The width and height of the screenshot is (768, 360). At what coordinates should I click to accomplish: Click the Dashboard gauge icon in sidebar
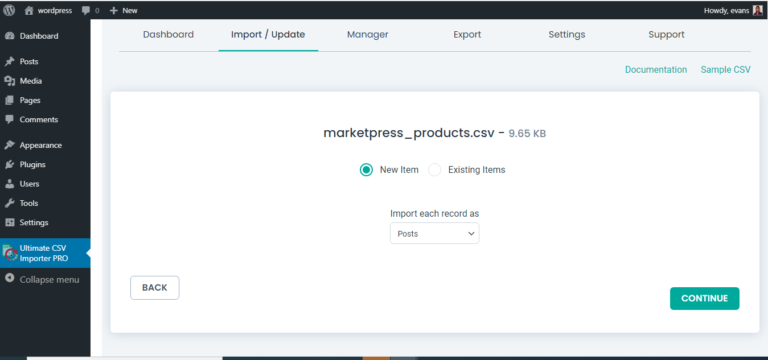pyautogui.click(x=9, y=36)
